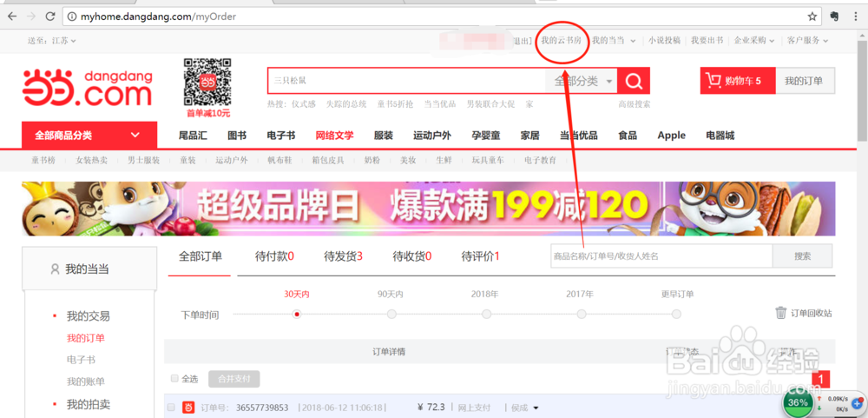Click the site info icon in address bar
868x418 pixels.
point(71,17)
